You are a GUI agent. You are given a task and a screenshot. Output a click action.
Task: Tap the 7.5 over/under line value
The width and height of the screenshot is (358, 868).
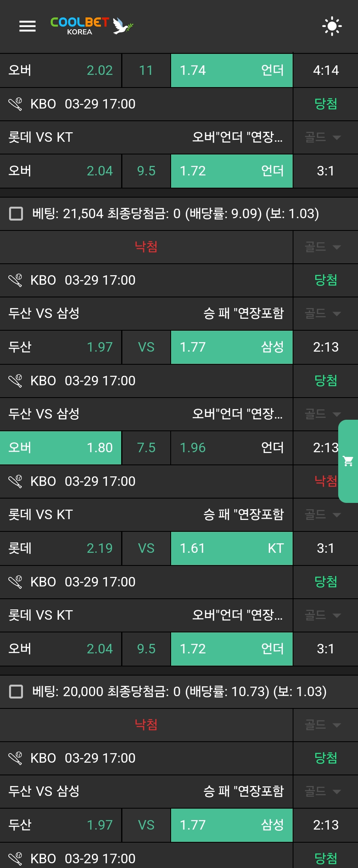(x=146, y=447)
